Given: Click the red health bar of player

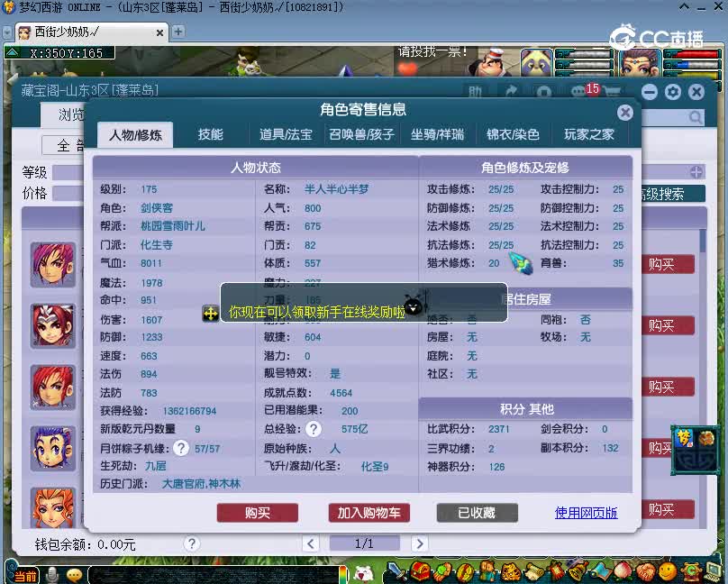Looking at the screenshot, I should [693, 54].
